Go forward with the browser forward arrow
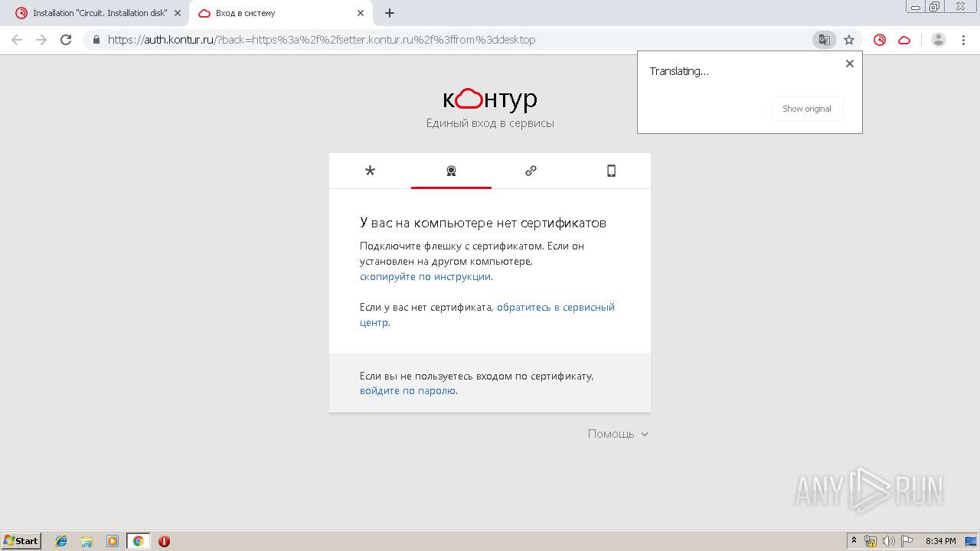980x551 pixels. pos(41,40)
